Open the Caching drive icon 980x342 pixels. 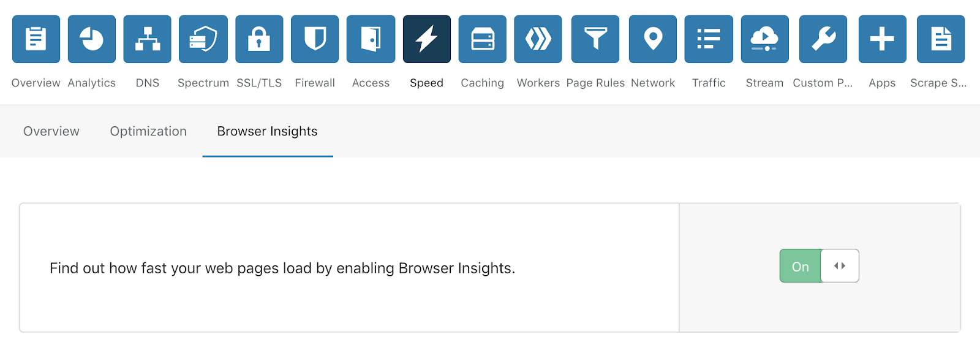483,39
